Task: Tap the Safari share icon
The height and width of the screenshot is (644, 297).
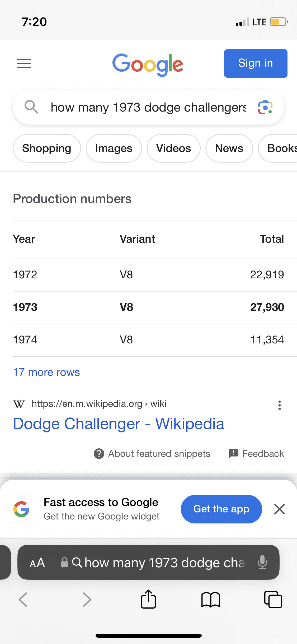Action: (x=148, y=599)
